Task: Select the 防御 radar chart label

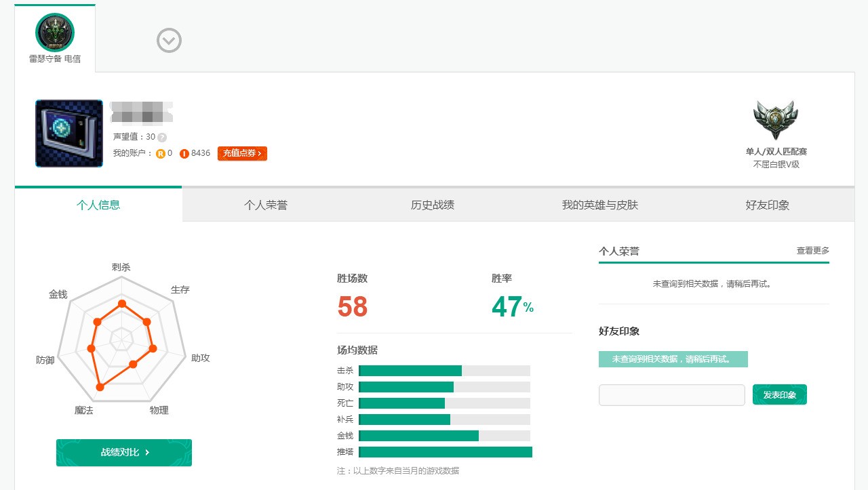Action: point(45,360)
